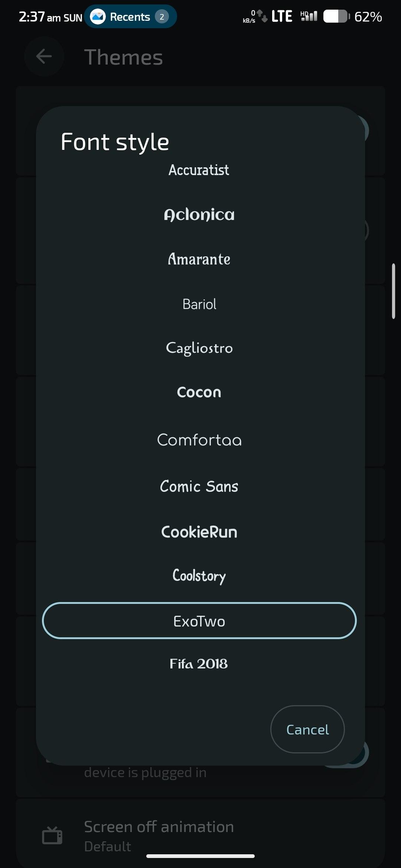401x868 pixels.
Task: Select the Coolstory font
Action: point(199,576)
